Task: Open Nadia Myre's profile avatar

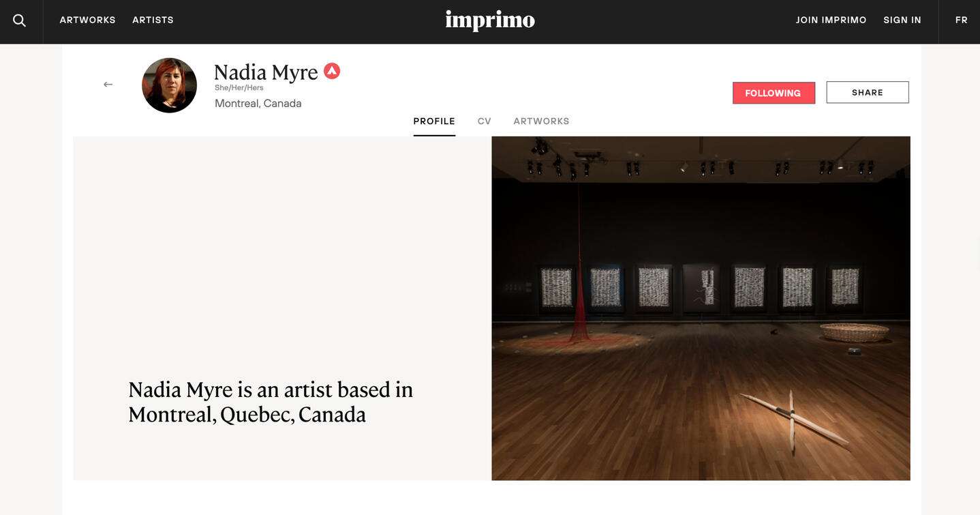Action: point(169,85)
